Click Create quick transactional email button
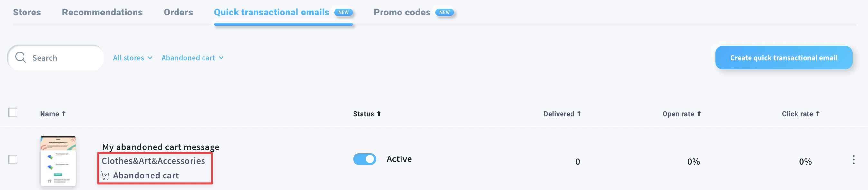This screenshot has width=868, height=190. [x=783, y=58]
